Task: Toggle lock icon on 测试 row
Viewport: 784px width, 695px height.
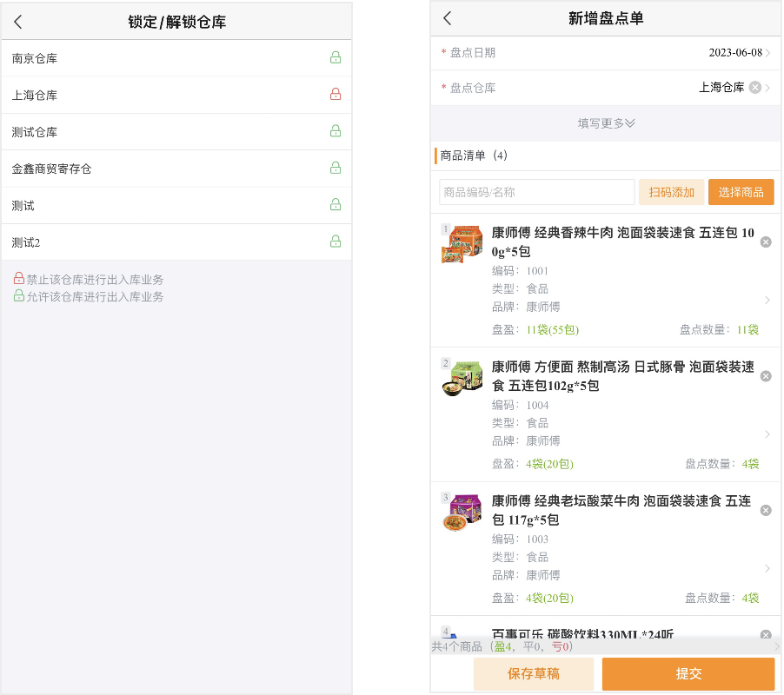Action: (x=336, y=204)
